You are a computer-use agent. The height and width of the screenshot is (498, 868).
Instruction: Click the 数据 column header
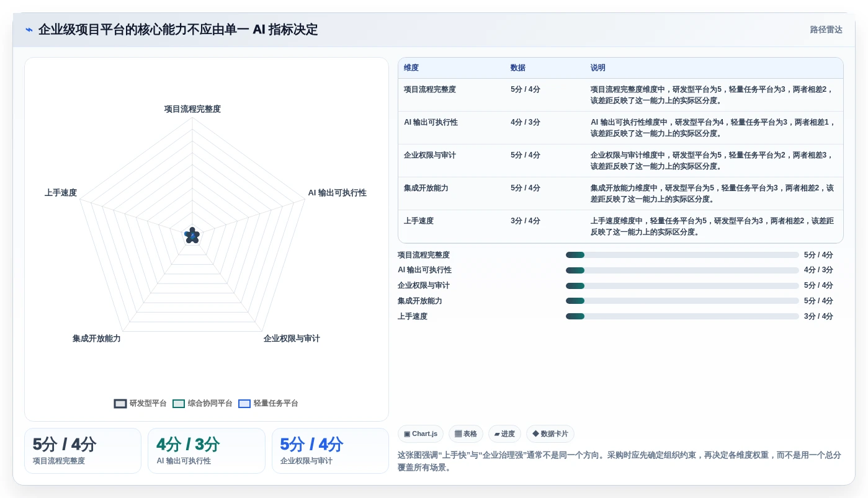click(518, 68)
